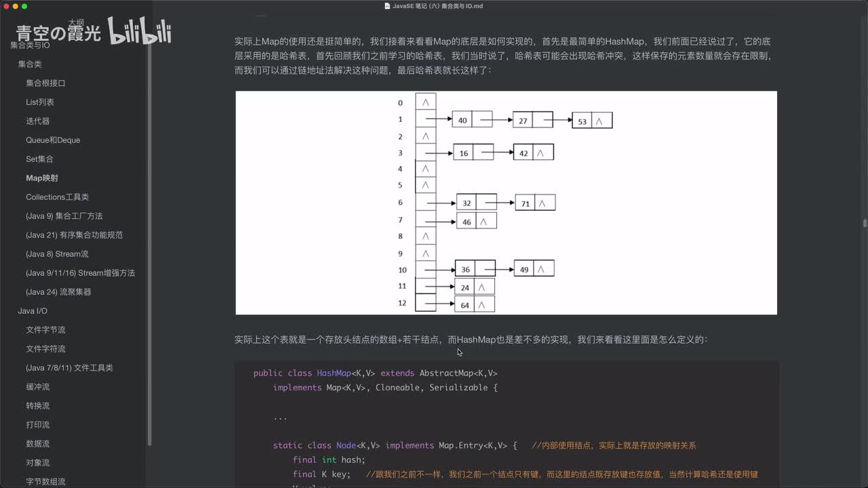This screenshot has width=868, height=488.
Task: Jump to 转换流 section
Action: click(x=38, y=405)
